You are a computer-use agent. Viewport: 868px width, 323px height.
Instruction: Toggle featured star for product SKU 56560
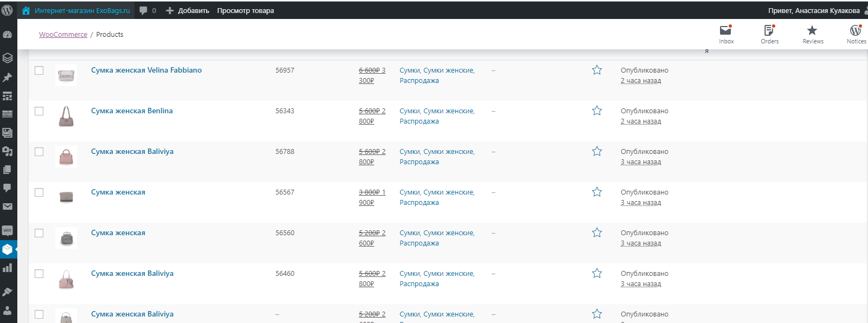click(597, 232)
